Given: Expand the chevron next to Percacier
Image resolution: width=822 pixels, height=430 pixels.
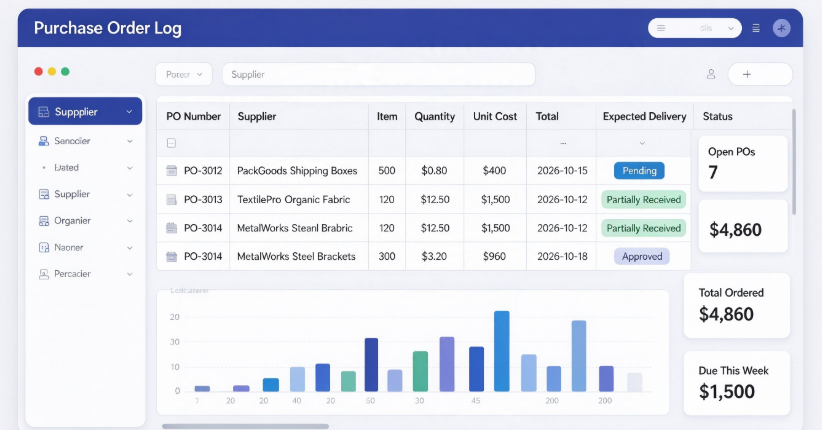Looking at the screenshot, I should 129,274.
